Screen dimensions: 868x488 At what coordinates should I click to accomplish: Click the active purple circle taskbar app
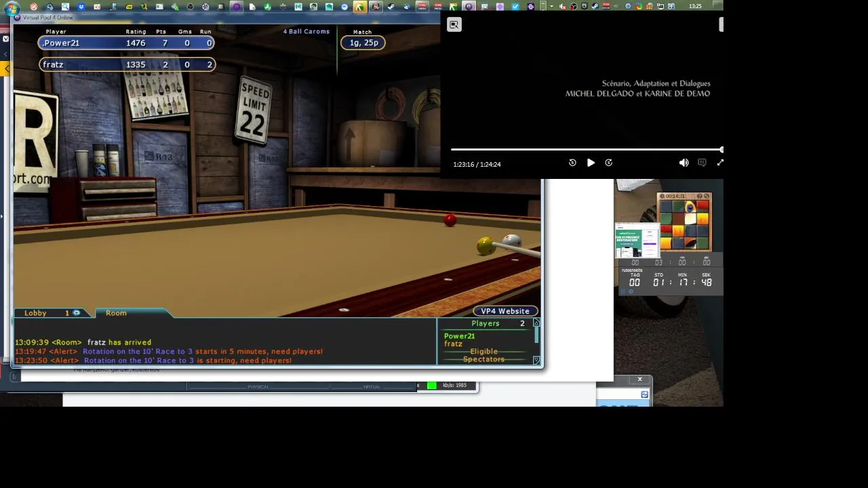237,6
